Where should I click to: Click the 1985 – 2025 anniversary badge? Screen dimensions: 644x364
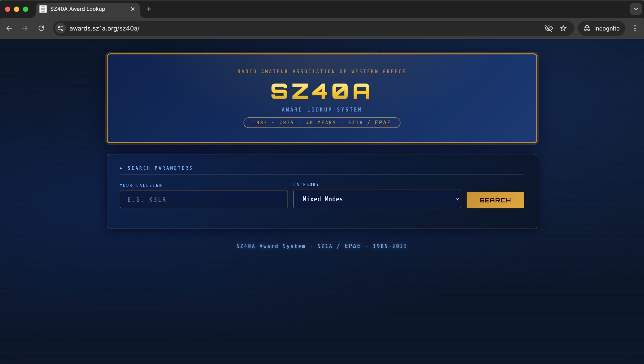click(x=322, y=123)
